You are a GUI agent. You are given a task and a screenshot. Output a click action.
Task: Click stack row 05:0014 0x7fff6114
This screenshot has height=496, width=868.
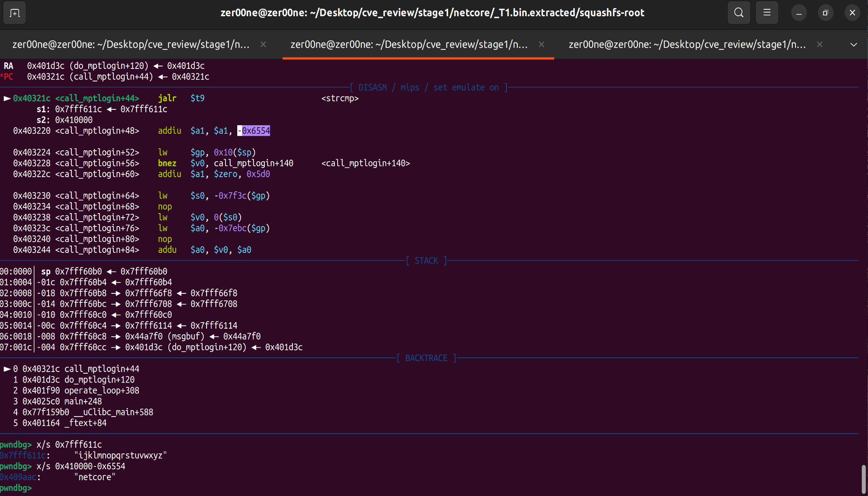pos(119,326)
